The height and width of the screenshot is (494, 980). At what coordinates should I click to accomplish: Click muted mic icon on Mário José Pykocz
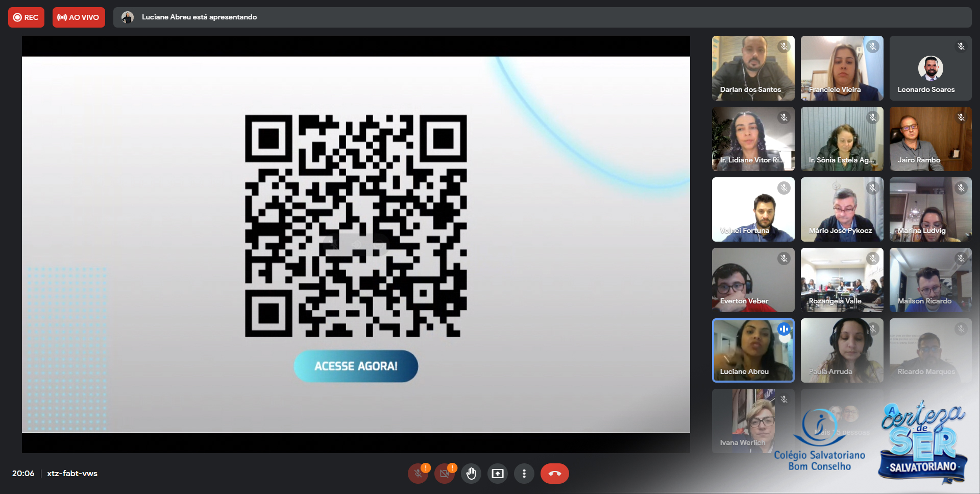pos(873,188)
